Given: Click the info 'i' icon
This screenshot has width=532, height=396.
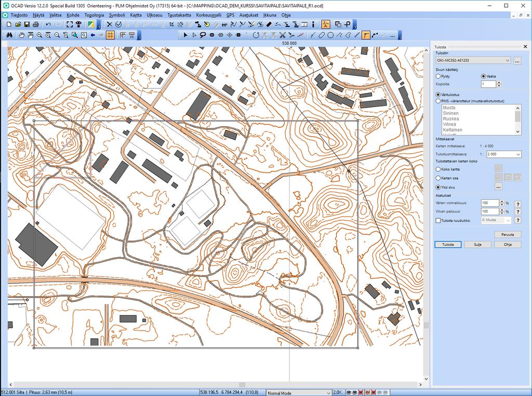Looking at the screenshot, I should coord(313,24).
